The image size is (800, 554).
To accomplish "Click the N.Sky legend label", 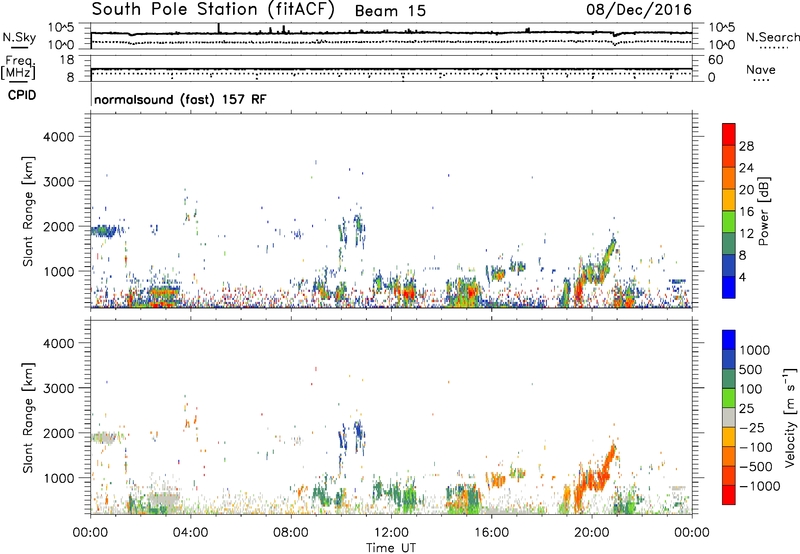I will (x=19, y=37).
